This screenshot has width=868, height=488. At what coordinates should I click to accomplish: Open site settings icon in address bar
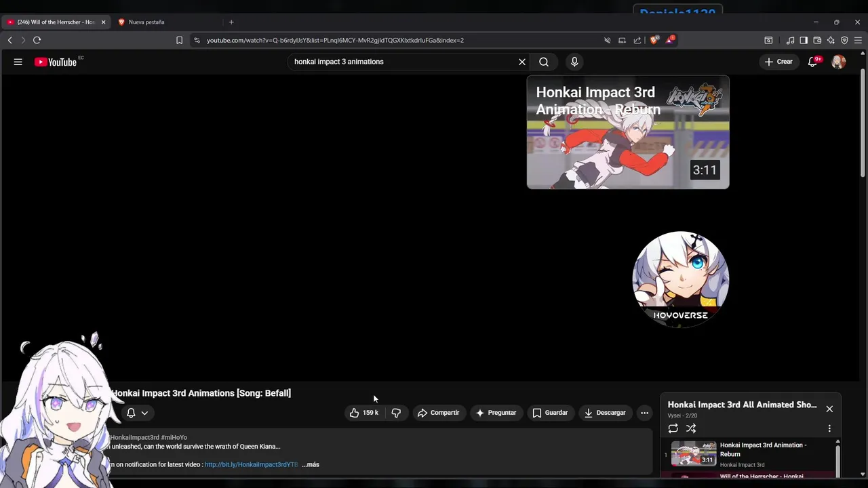coord(197,40)
